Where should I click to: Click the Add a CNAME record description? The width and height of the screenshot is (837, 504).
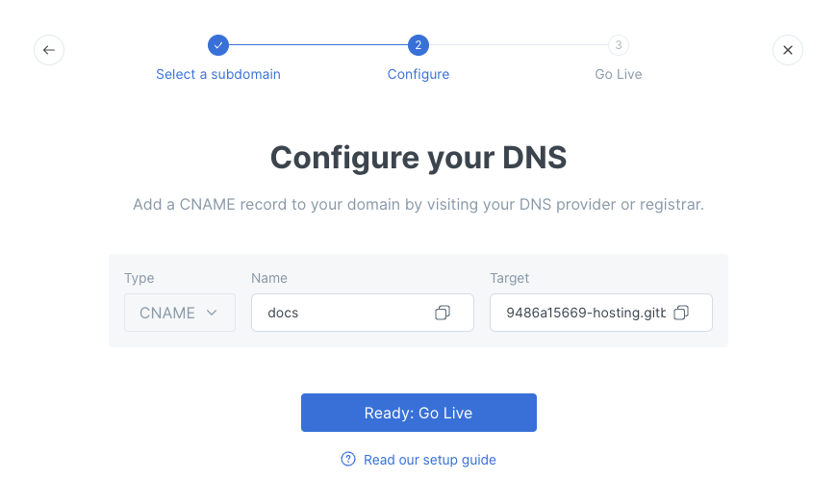(418, 205)
